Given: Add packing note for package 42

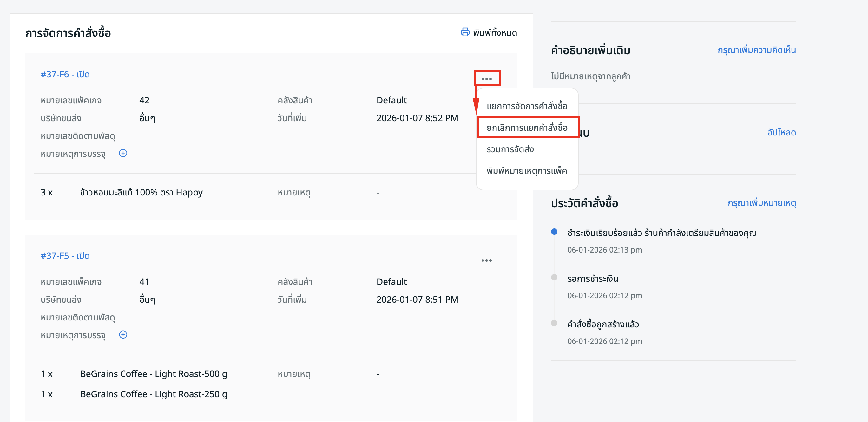Looking at the screenshot, I should pos(123,153).
